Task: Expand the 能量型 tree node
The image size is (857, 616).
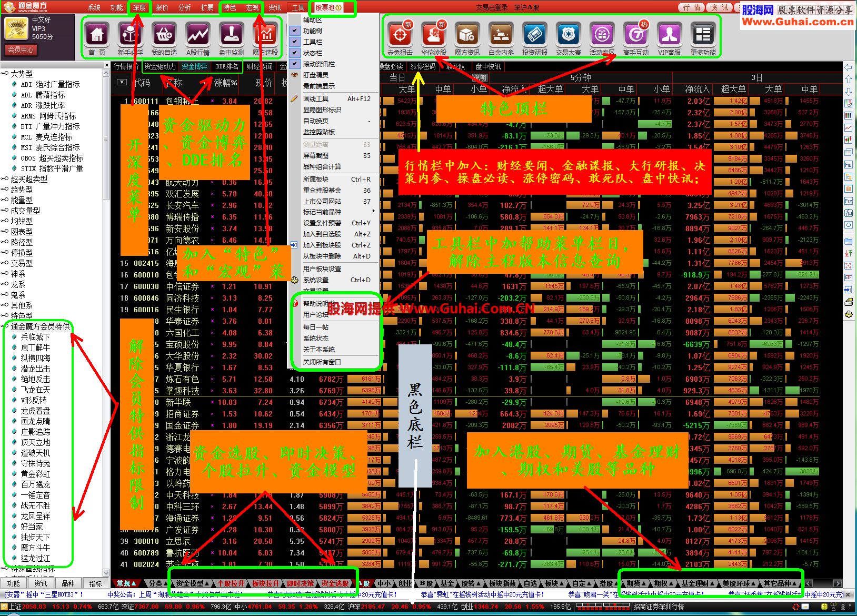Action: pyautogui.click(x=5, y=200)
